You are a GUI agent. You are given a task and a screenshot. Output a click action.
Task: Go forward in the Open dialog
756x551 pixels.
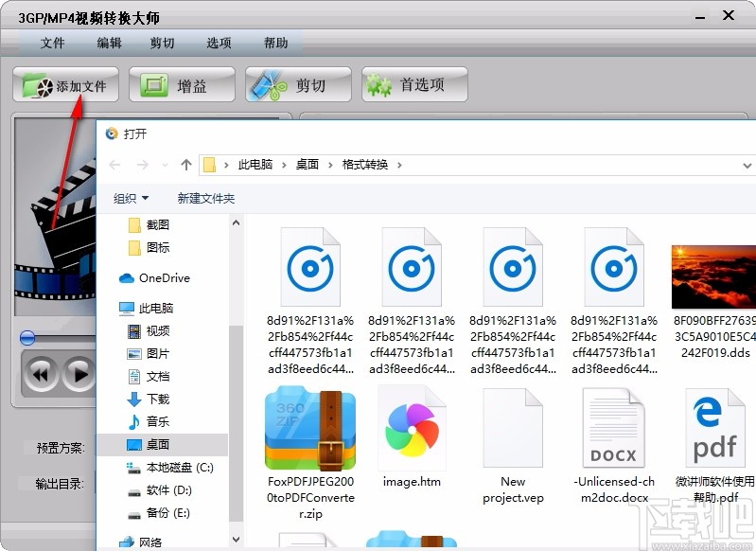click(x=143, y=165)
